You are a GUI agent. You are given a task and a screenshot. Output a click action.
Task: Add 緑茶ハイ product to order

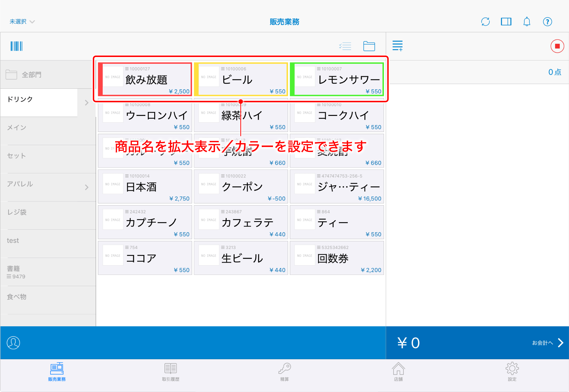(241, 115)
